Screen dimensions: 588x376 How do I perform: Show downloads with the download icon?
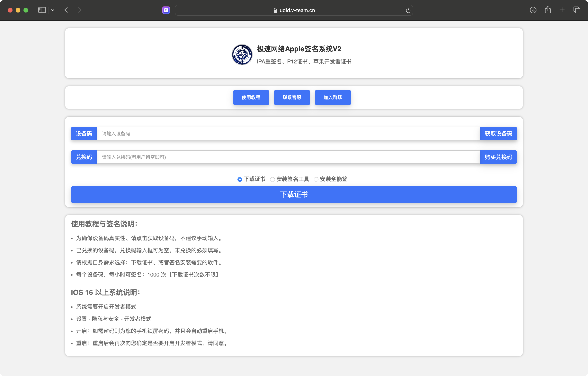(x=533, y=10)
